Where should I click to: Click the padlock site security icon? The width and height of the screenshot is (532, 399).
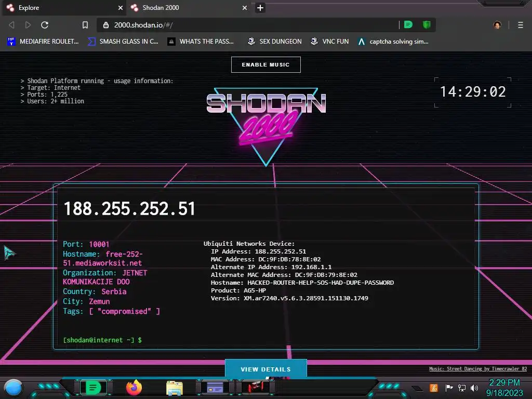[106, 25]
